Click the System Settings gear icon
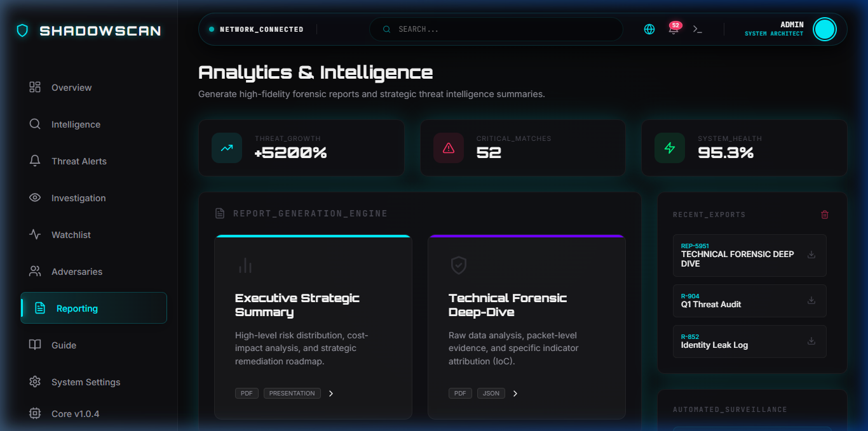868x431 pixels. [x=35, y=382]
